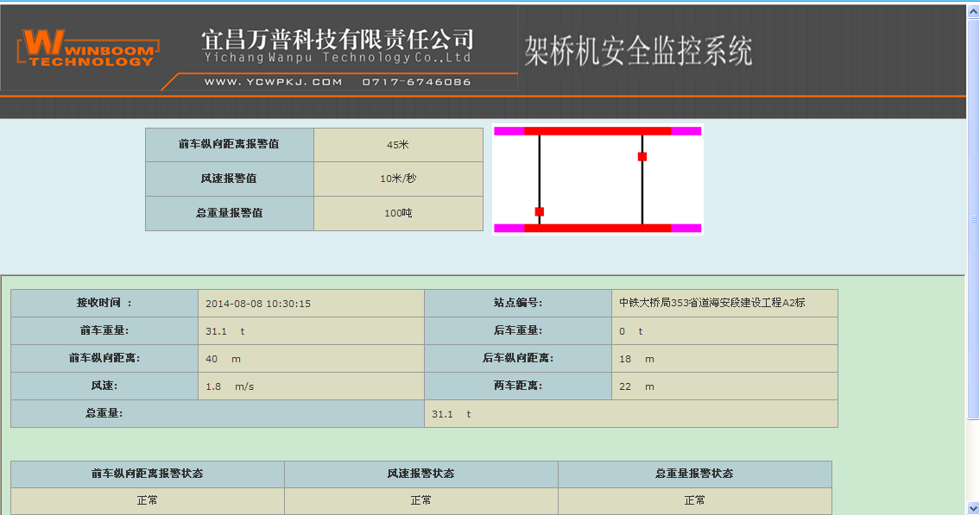This screenshot has height=515, width=980.
Task: Click the station name 中铁大桥局353省道海安段建设工程A2标
Action: [712, 303]
